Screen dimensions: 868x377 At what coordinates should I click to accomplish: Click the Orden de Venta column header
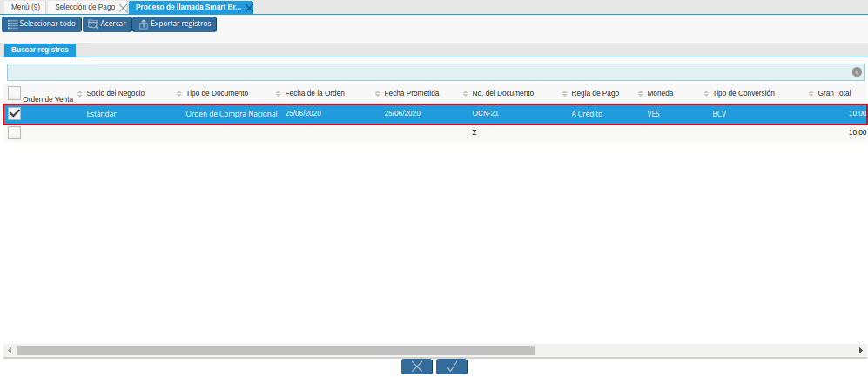48,99
